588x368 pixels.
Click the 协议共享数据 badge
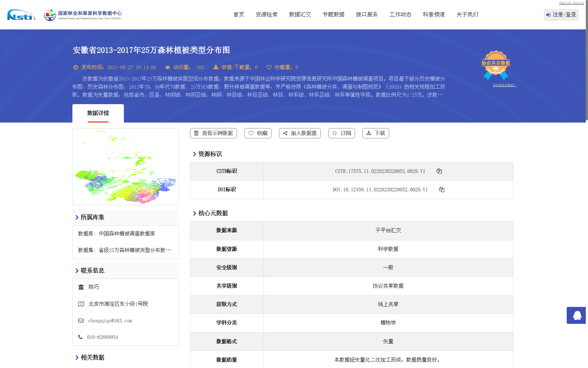[x=496, y=66]
